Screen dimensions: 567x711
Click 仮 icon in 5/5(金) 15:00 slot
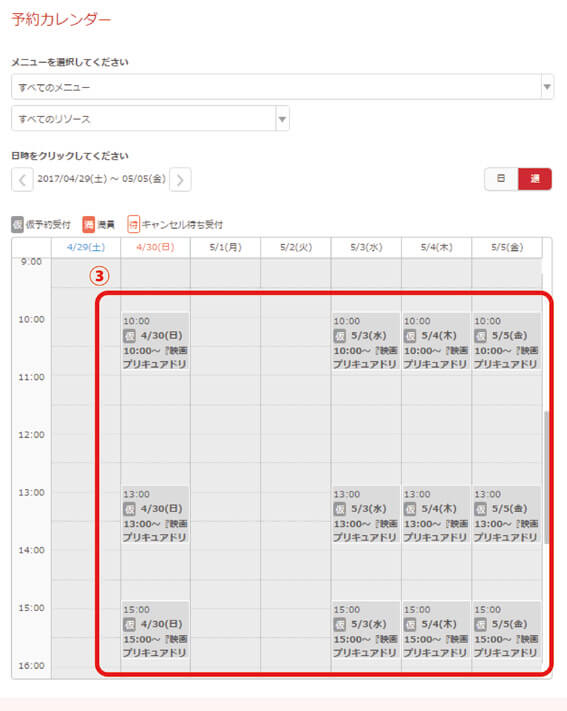[x=480, y=624]
